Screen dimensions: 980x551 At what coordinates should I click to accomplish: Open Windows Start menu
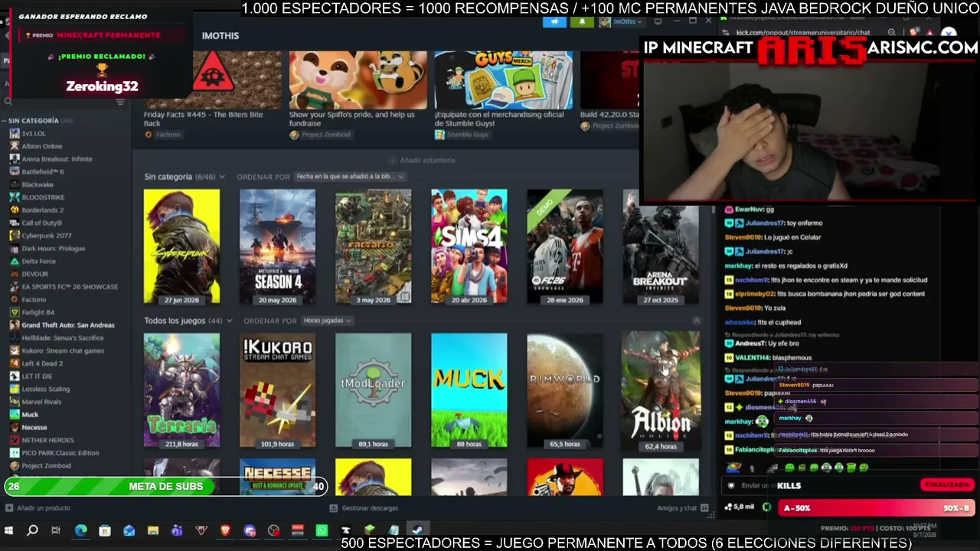pos(8,530)
